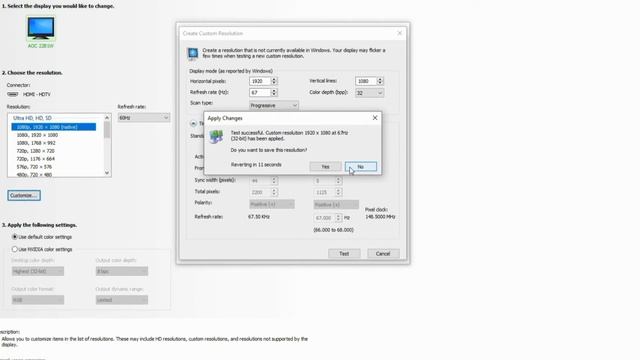Open the Desktop color depth dropdown

click(x=38, y=271)
